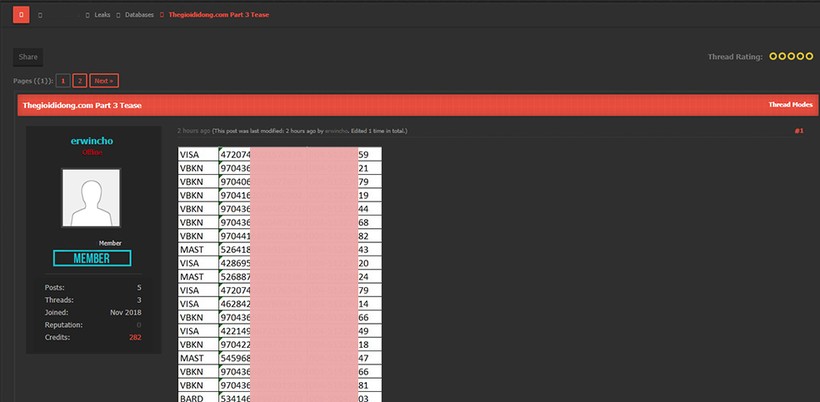Open the Leaks breadcrumb link
This screenshot has height=402, width=820.
pyautogui.click(x=102, y=16)
